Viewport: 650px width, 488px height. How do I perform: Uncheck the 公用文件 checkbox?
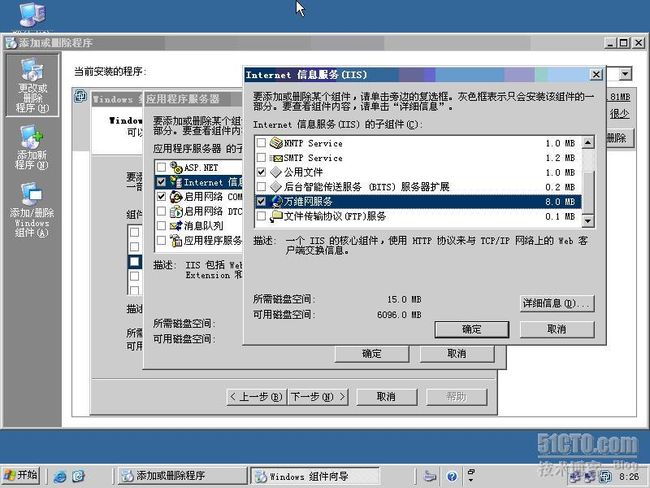coord(261,172)
